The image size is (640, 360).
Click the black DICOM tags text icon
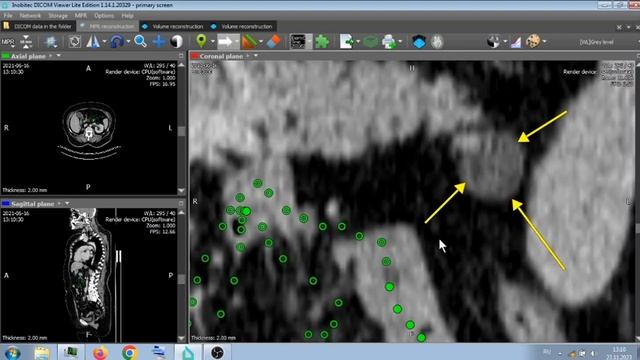point(298,42)
